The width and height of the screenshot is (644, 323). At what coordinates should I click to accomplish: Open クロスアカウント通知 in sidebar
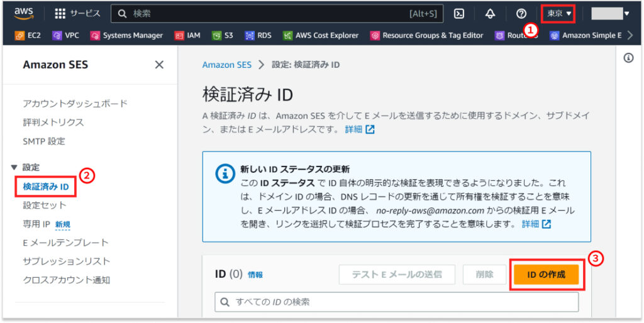(67, 280)
